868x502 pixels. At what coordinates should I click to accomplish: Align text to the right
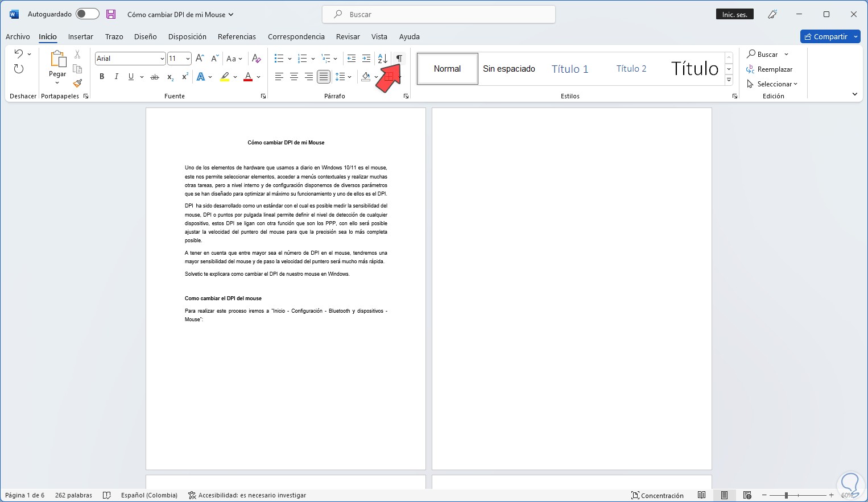309,77
